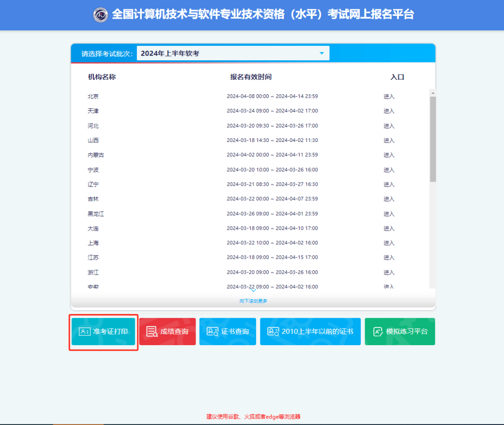Select the 黑龙江 organization name

[96, 214]
